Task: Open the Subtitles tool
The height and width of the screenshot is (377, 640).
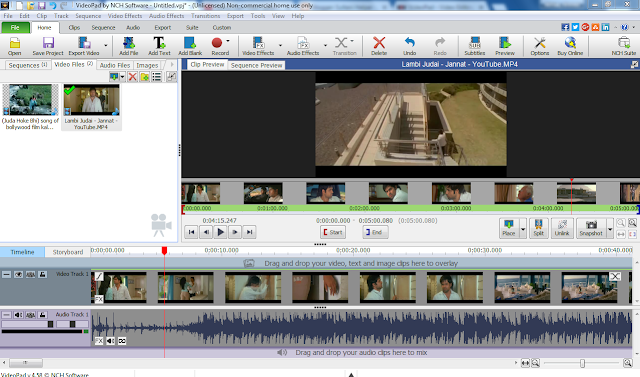Action: pos(475,46)
